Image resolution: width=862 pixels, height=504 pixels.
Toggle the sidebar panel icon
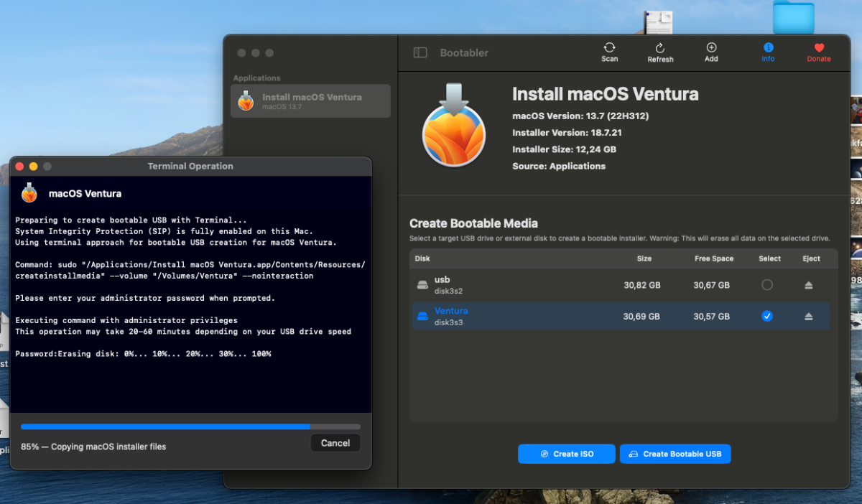click(420, 52)
